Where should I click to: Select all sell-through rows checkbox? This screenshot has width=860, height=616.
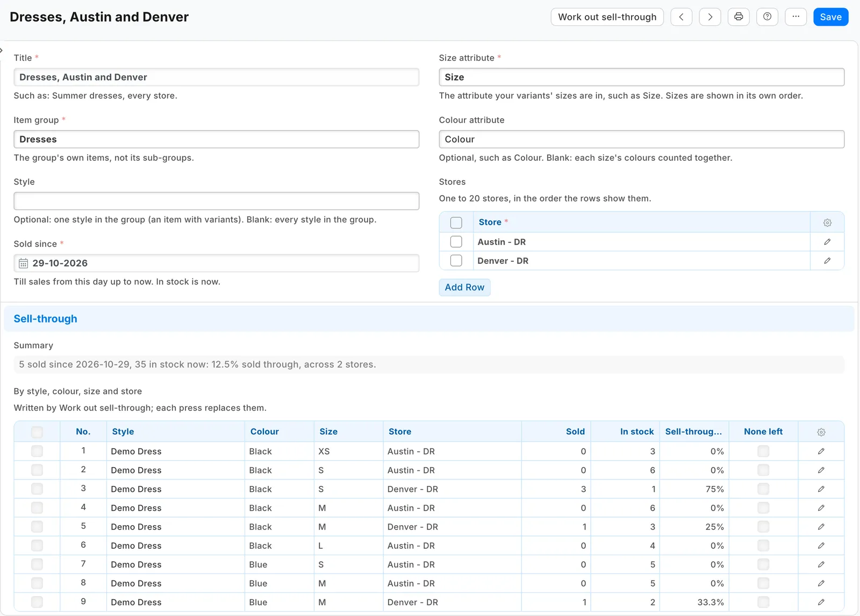point(37,432)
